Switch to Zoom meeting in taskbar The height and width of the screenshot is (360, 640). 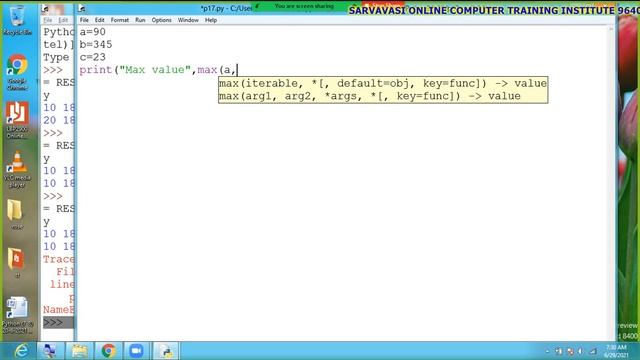[x=136, y=351]
